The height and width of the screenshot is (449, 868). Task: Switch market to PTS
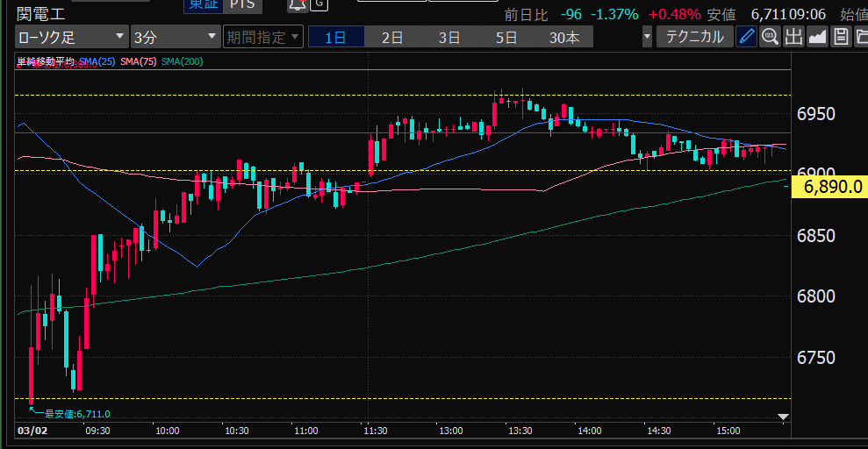(x=243, y=4)
